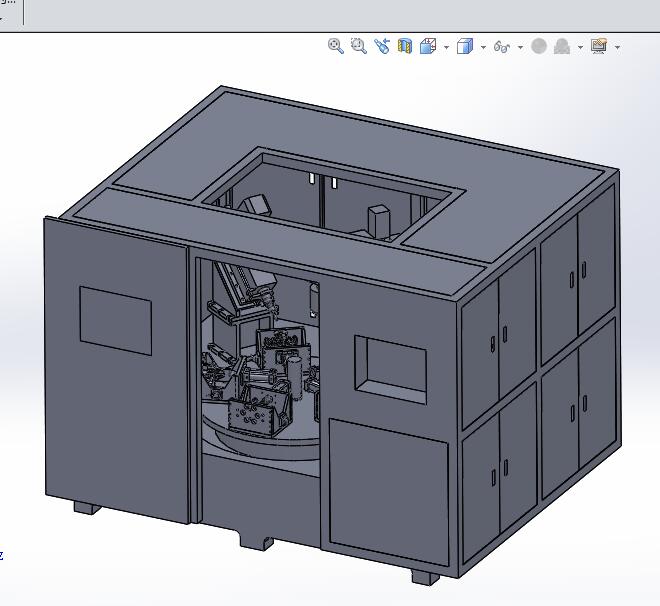Expand the Hide/Show Items dropdown arrow
This screenshot has height=606, width=660.
tap(520, 47)
